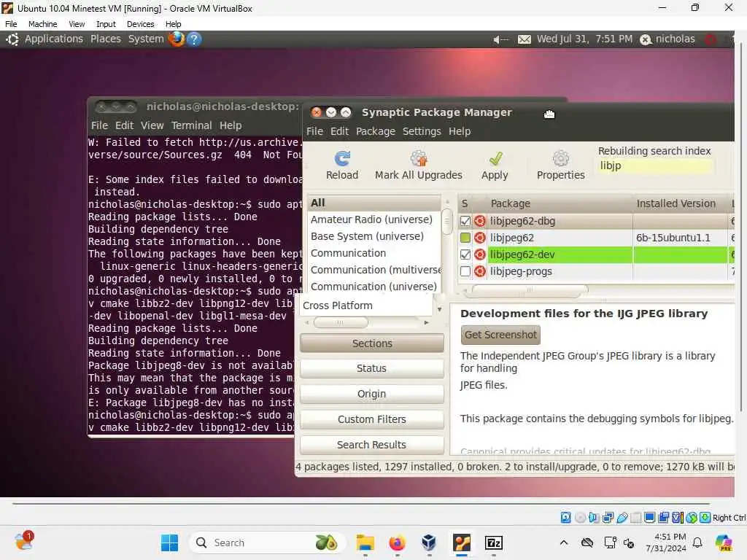Viewport: 747px width, 560px height.
Task: Click the VirtualBox hard disk status icon
Action: [x=565, y=518]
